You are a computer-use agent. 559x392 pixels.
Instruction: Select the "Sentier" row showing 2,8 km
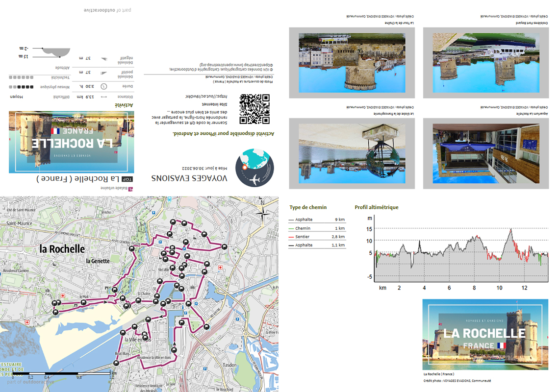(317, 237)
